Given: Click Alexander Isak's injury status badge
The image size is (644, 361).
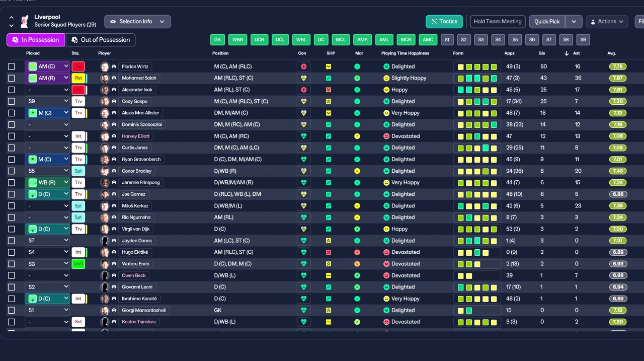Looking at the screenshot, I should coord(78,90).
